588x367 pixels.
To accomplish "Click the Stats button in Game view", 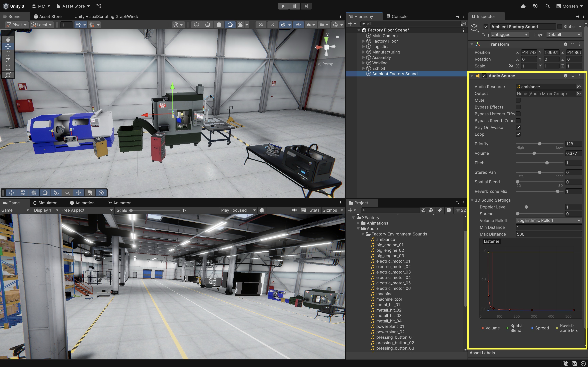I will 314,210.
